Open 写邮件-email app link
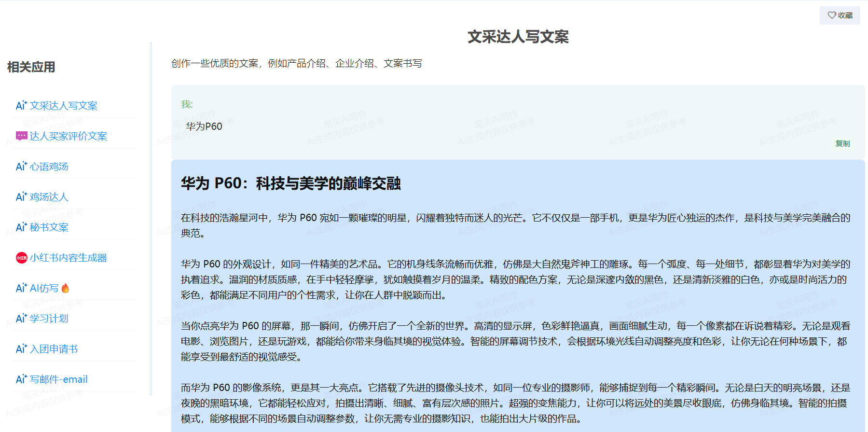Viewport: 868px width, 432px height. [58, 379]
